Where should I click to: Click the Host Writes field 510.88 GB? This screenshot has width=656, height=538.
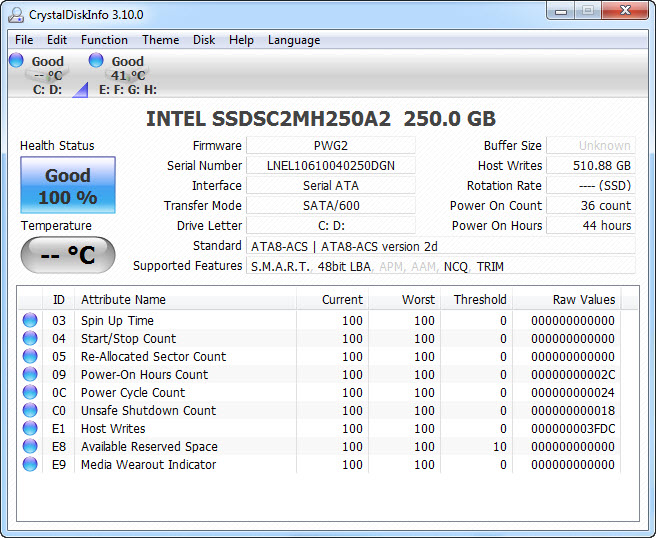click(591, 165)
